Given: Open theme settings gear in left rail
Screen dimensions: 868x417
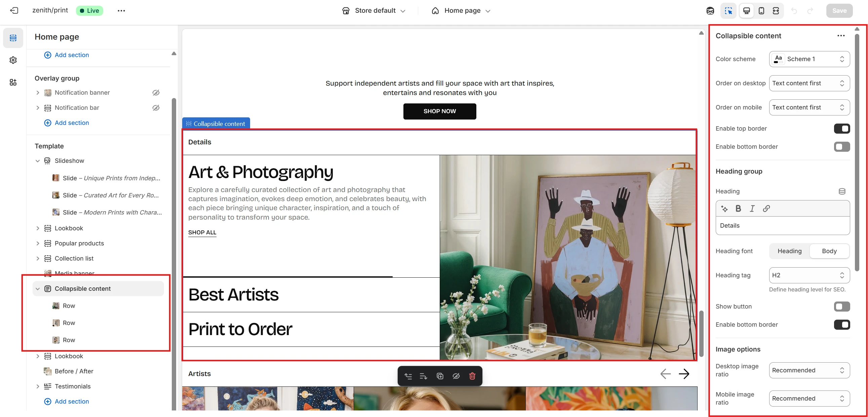Looking at the screenshot, I should [x=13, y=60].
